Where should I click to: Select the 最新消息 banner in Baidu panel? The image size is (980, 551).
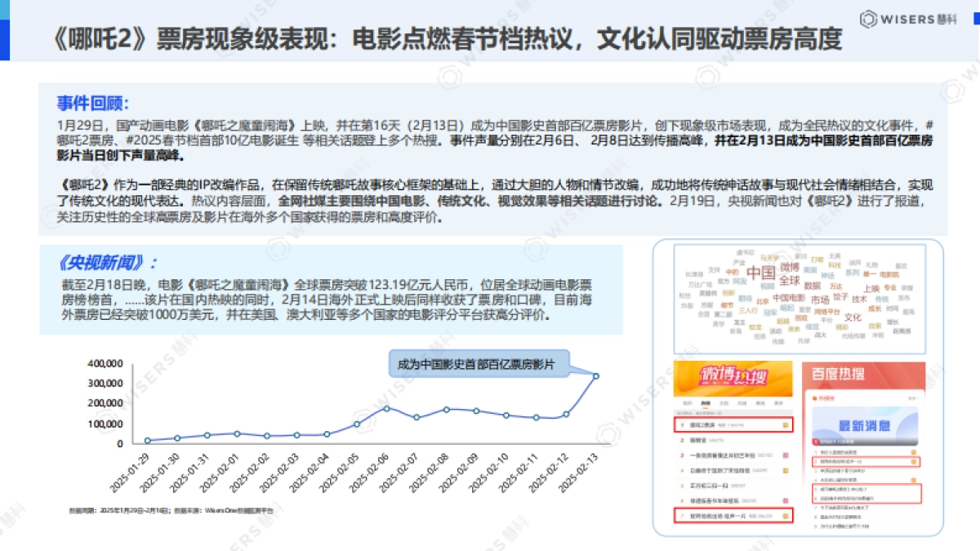pos(866,426)
